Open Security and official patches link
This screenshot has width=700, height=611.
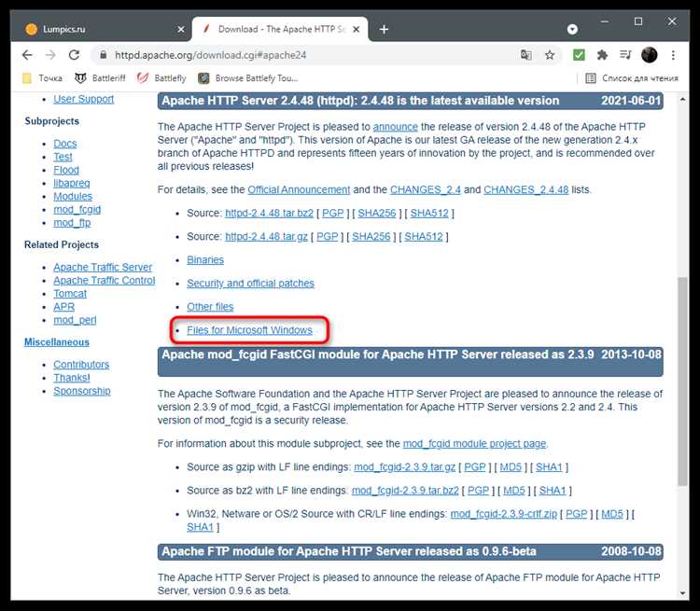tap(250, 284)
